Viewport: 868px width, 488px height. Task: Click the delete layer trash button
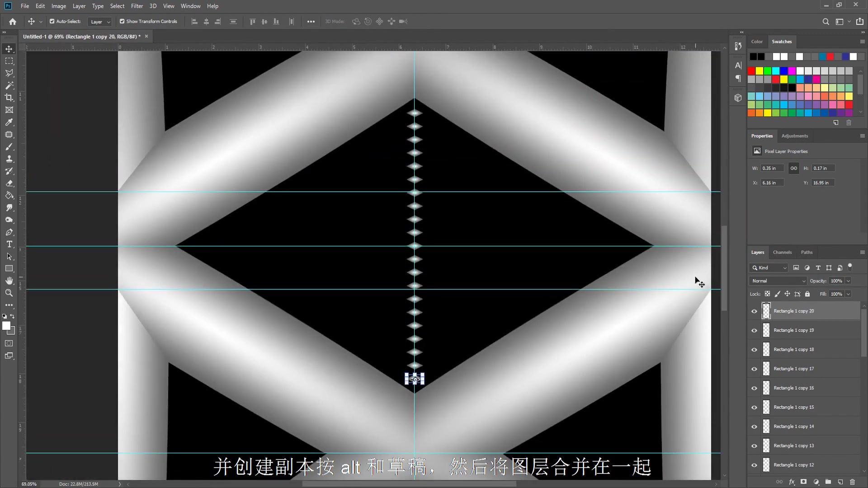[x=852, y=482]
